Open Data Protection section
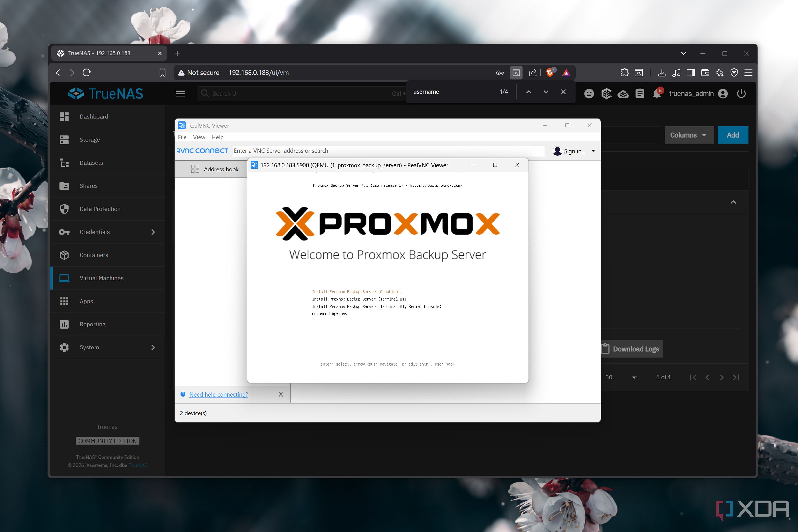This screenshot has width=798, height=532. point(108,209)
